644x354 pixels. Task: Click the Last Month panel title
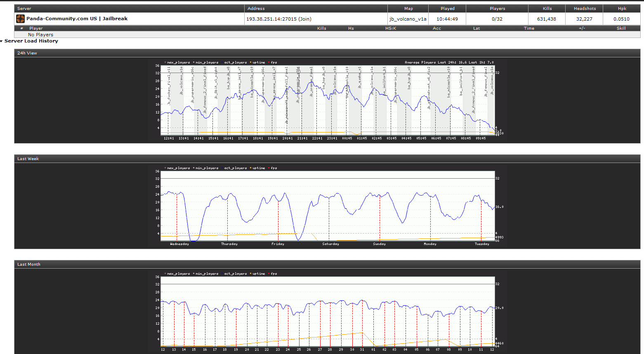pos(29,264)
